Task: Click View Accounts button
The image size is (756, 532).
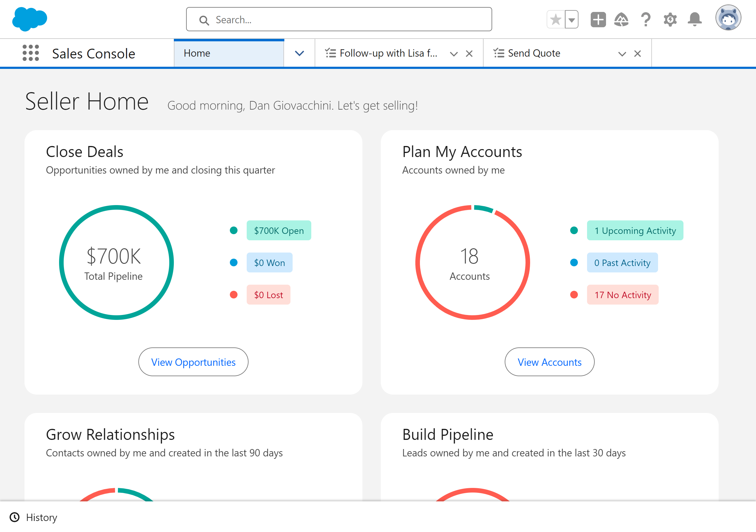Action: 549,362
